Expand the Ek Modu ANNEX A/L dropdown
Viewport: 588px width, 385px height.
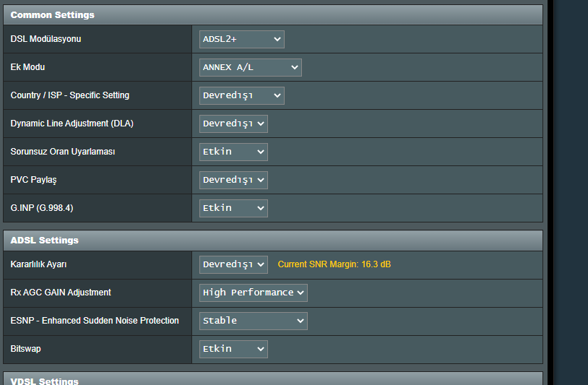coord(250,67)
